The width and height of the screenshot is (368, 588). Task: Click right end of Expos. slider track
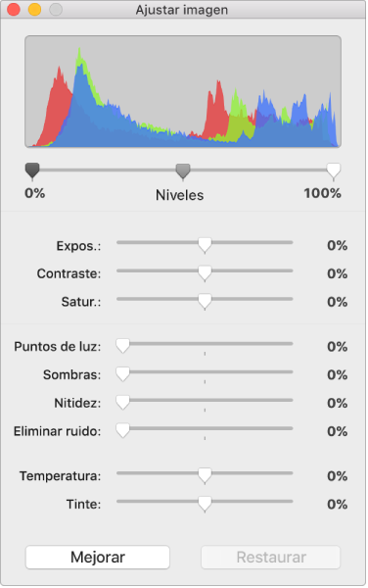click(x=291, y=242)
